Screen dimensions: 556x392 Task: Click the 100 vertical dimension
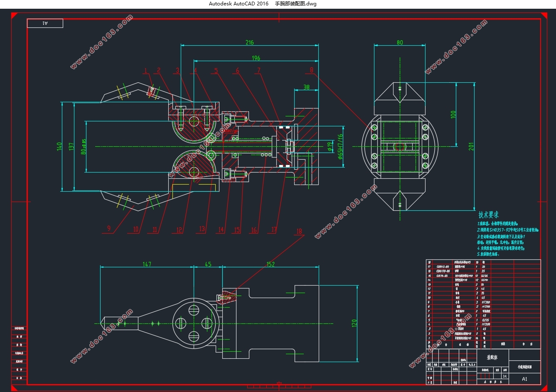click(x=453, y=113)
